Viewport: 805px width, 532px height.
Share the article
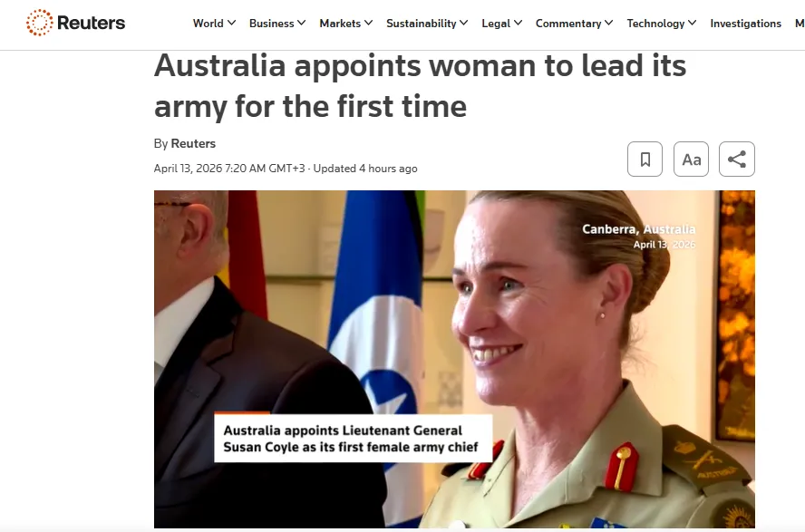pos(737,159)
